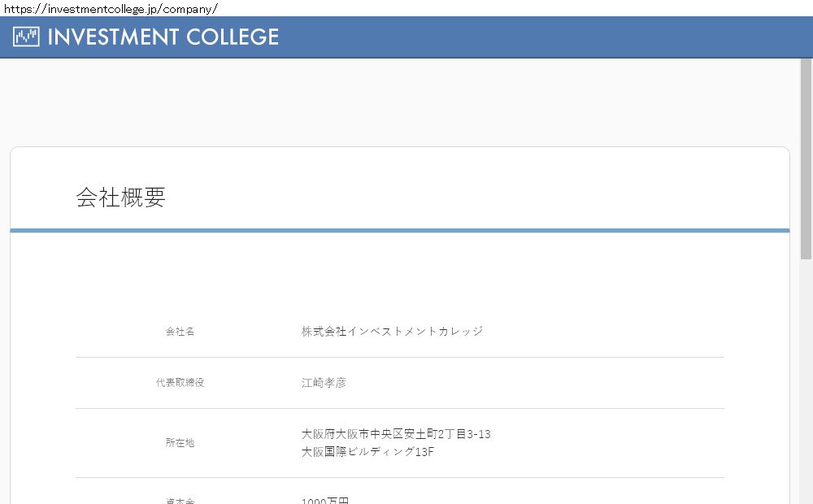Click the scrollbar track below the thumb
Screen dimensions: 813x504
point(806,382)
